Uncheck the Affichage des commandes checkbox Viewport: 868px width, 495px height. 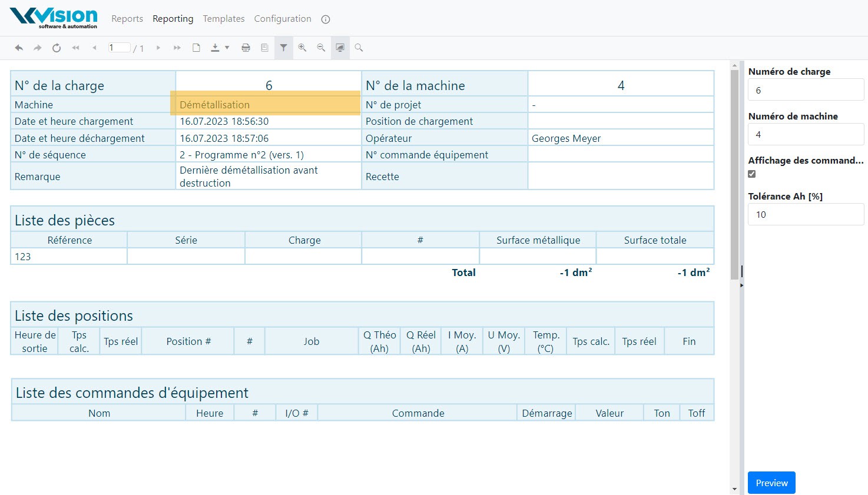[752, 174]
